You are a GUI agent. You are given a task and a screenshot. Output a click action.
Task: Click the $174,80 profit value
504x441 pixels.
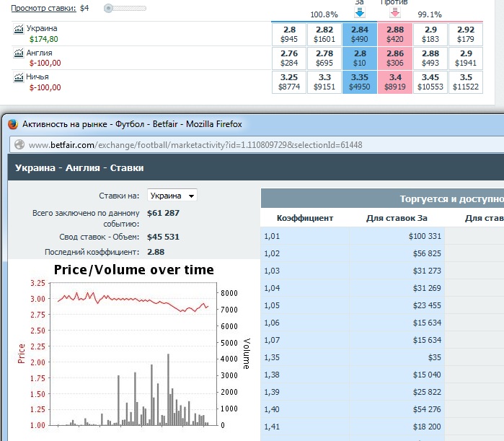point(44,39)
